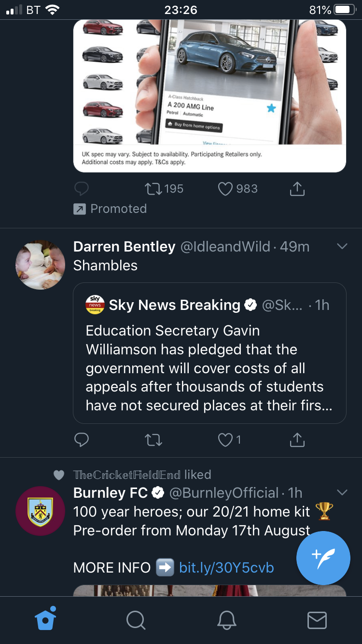Open the Notifications tab
The image size is (362, 644).
226,620
